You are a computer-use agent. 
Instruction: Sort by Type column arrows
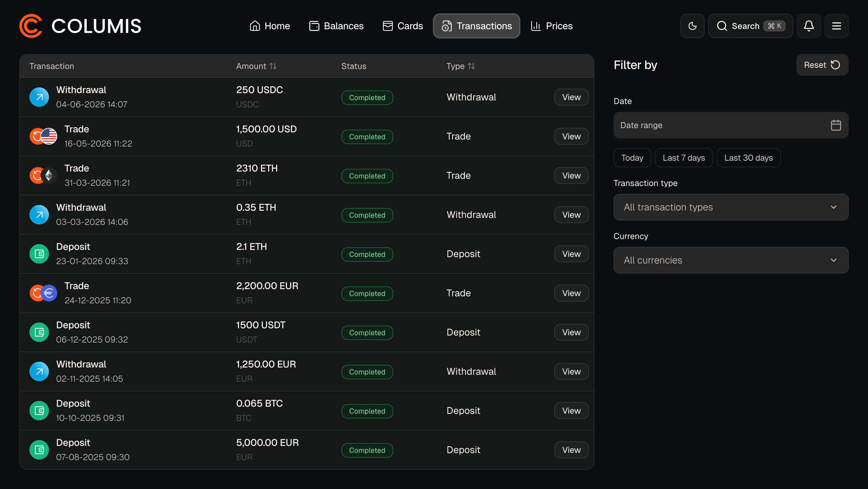(x=471, y=66)
